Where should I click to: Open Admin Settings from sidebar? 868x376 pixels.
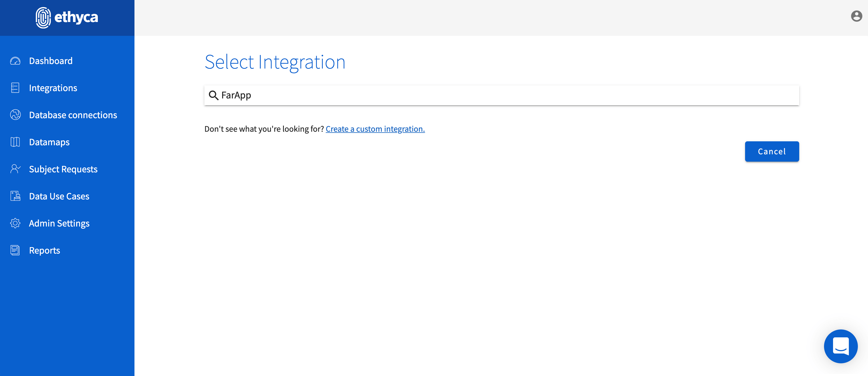(x=59, y=223)
